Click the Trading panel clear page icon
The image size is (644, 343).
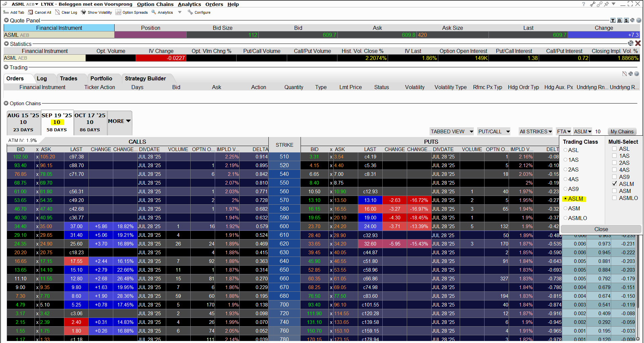coord(625,74)
